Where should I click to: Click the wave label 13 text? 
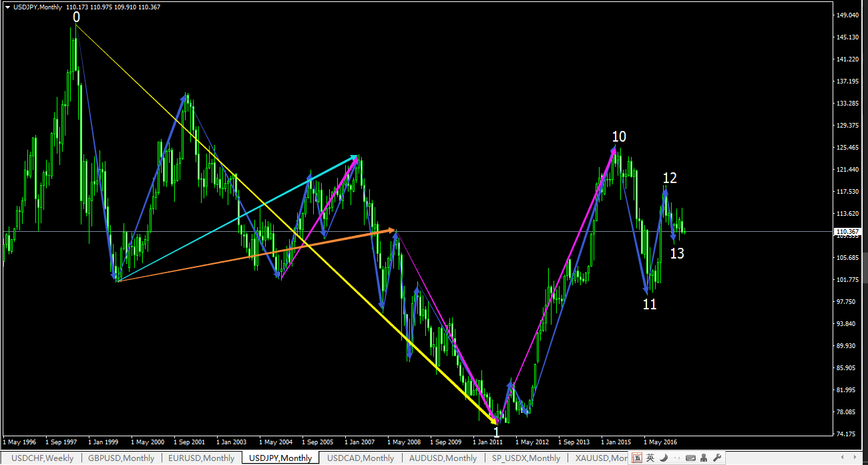(677, 254)
